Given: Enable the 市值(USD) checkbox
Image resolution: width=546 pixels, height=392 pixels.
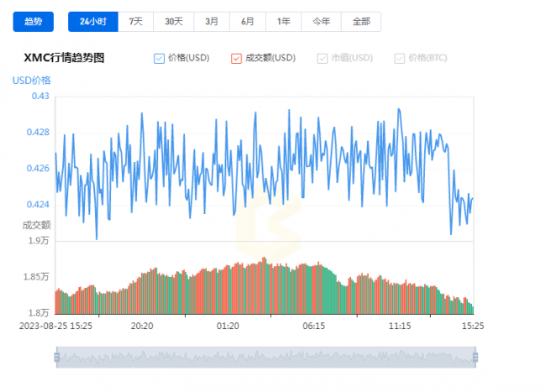Looking at the screenshot, I should (x=322, y=59).
